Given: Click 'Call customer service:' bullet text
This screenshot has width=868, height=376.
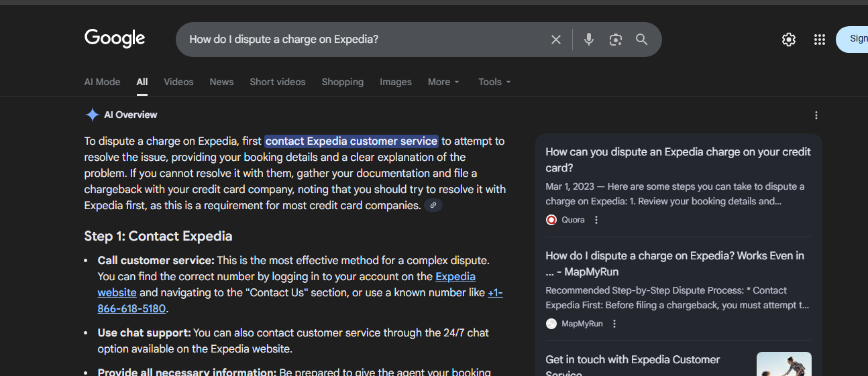Looking at the screenshot, I should 156,261.
